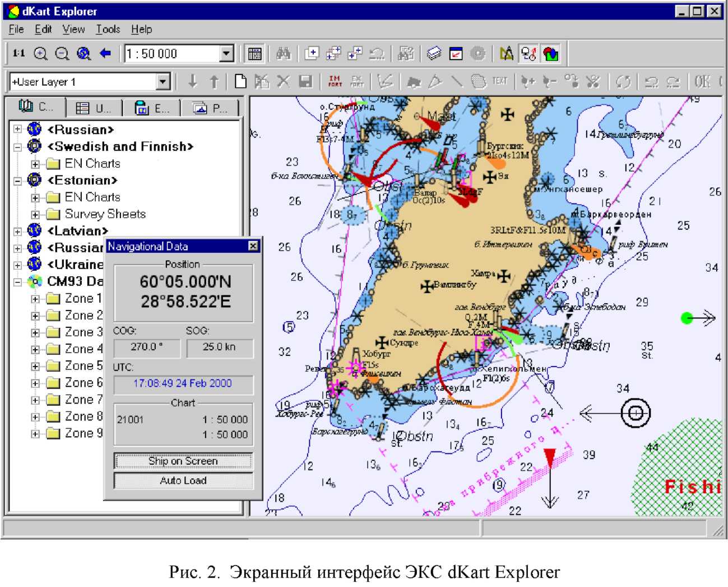Click the Auto Load button
The height and width of the screenshot is (587, 728).
click(183, 480)
